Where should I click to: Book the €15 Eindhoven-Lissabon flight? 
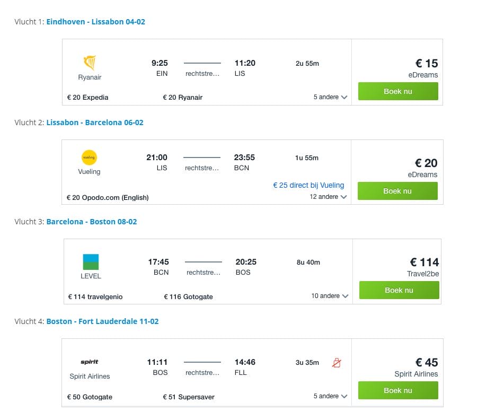click(x=398, y=91)
